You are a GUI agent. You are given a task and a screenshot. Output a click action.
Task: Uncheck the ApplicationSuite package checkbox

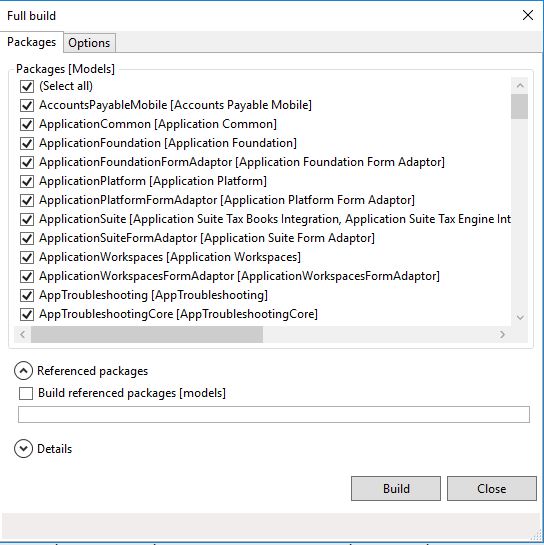point(27,219)
